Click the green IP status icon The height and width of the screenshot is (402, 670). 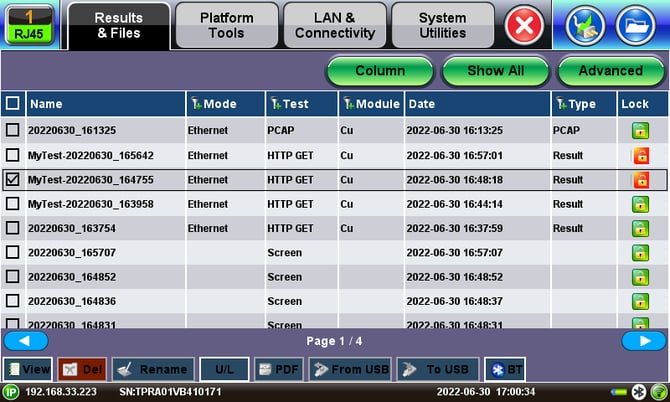tap(10, 392)
